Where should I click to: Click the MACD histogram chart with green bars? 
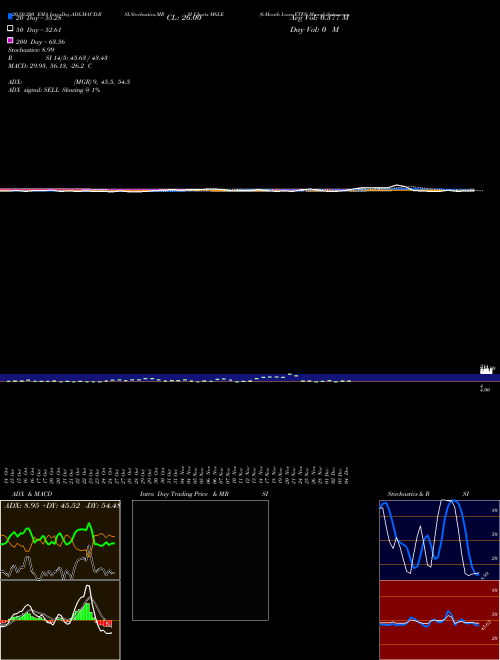click(x=60, y=620)
